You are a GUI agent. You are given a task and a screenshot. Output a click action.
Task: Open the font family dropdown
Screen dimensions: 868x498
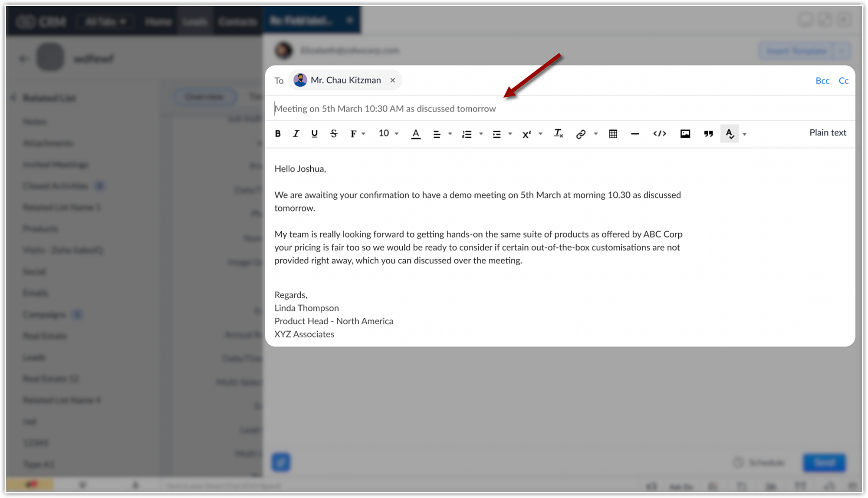coord(358,134)
